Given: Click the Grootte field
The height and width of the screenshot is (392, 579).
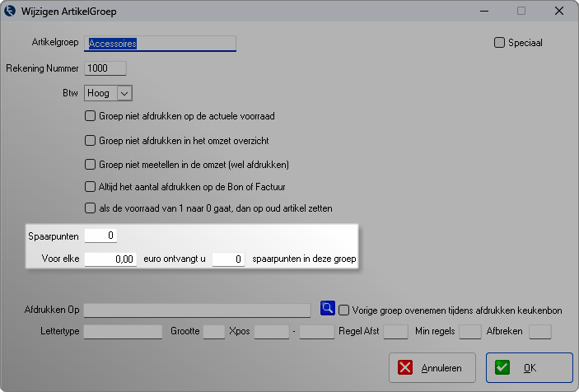Looking at the screenshot, I should point(214,332).
